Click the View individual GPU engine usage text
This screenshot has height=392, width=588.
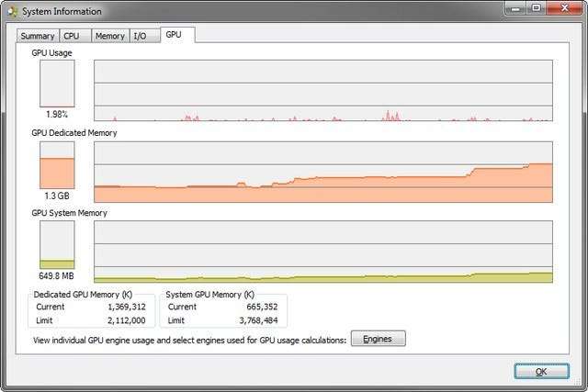pyautogui.click(x=189, y=341)
